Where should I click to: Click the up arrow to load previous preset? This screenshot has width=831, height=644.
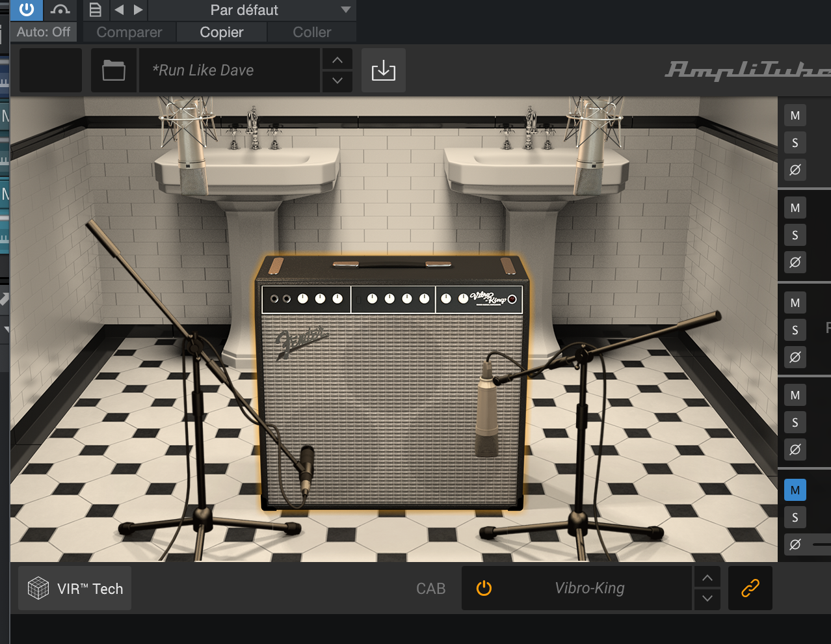point(337,59)
